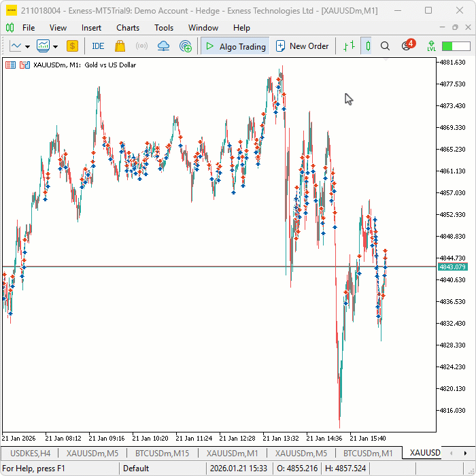Click the O: 4855.216 status bar value
The height and width of the screenshot is (476, 476).
(297, 468)
